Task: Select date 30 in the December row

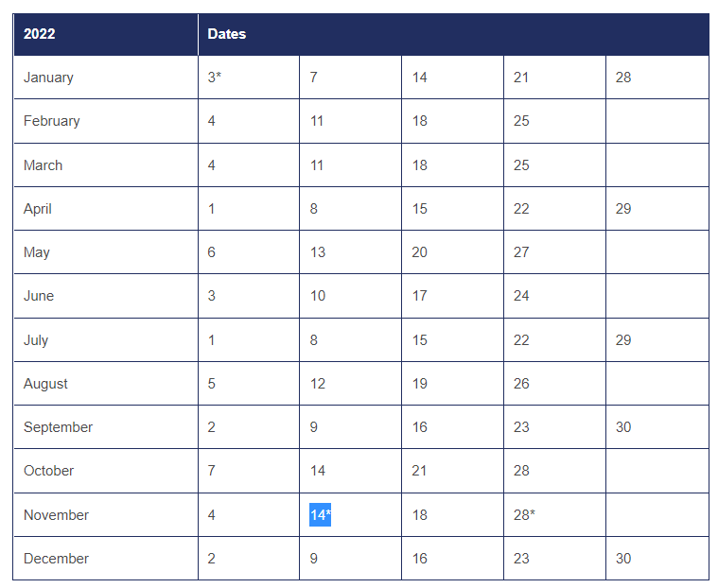Action: pyautogui.click(x=623, y=559)
